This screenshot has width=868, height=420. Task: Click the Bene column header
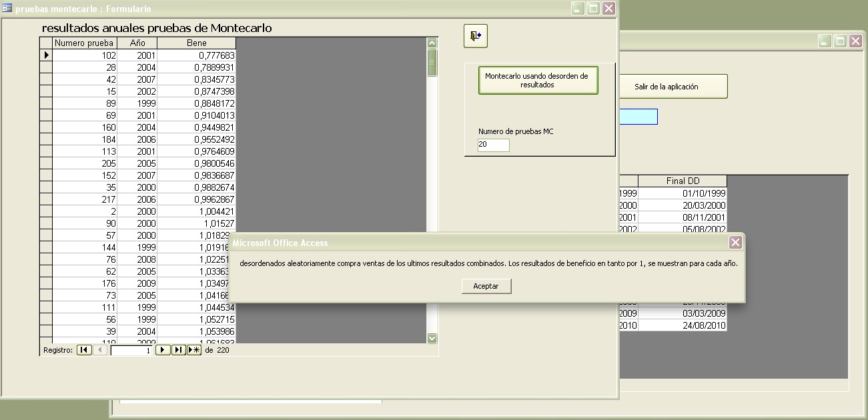click(197, 43)
